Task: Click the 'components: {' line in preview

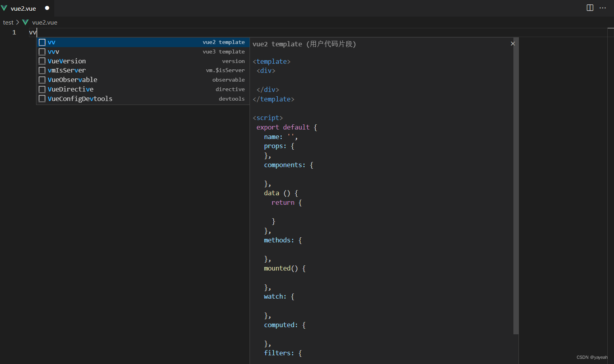Action: coord(289,165)
